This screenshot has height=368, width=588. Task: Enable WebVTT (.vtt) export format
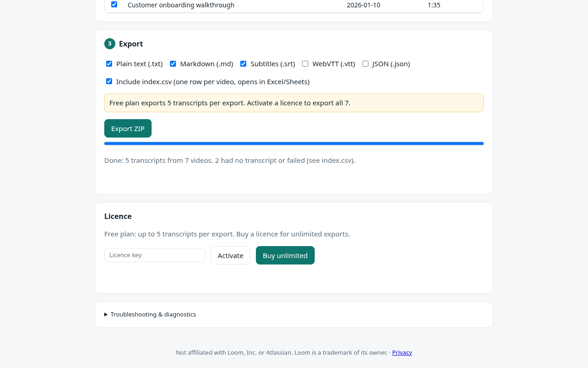tap(305, 64)
